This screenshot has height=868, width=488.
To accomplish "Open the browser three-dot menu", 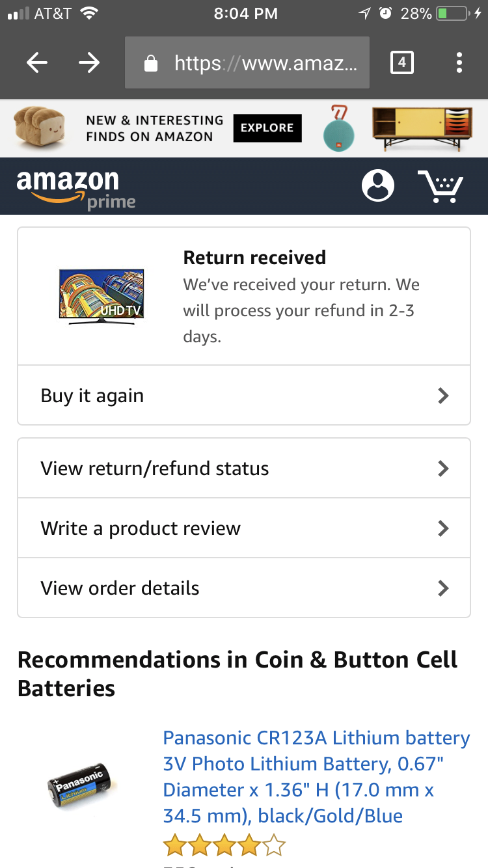I will coord(459,63).
